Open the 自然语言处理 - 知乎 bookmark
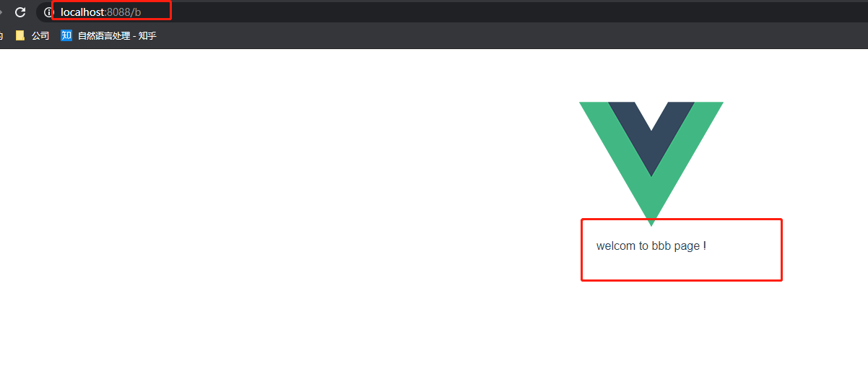Image resolution: width=868 pixels, height=369 pixels. pyautogui.click(x=108, y=35)
